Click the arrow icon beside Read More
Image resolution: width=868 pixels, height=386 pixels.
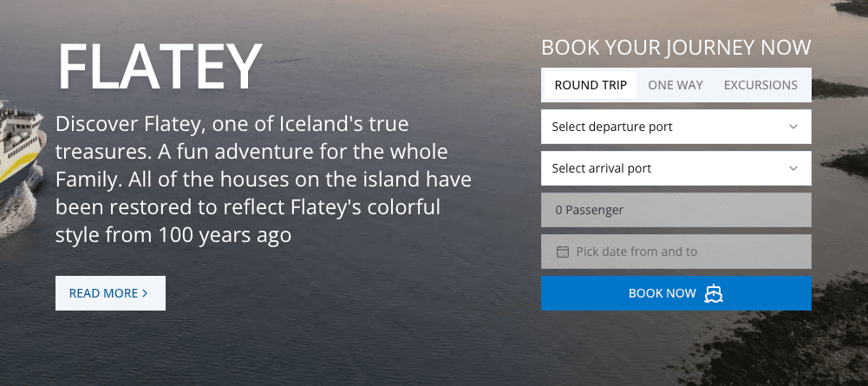[145, 293]
